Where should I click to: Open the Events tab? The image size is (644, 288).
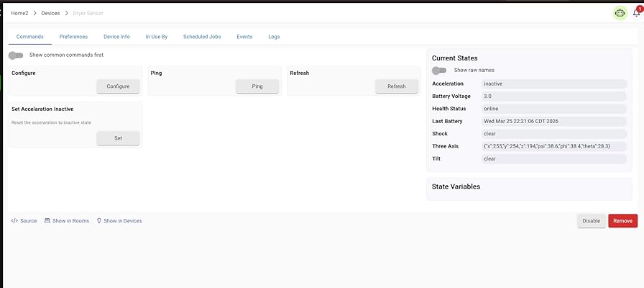244,37
